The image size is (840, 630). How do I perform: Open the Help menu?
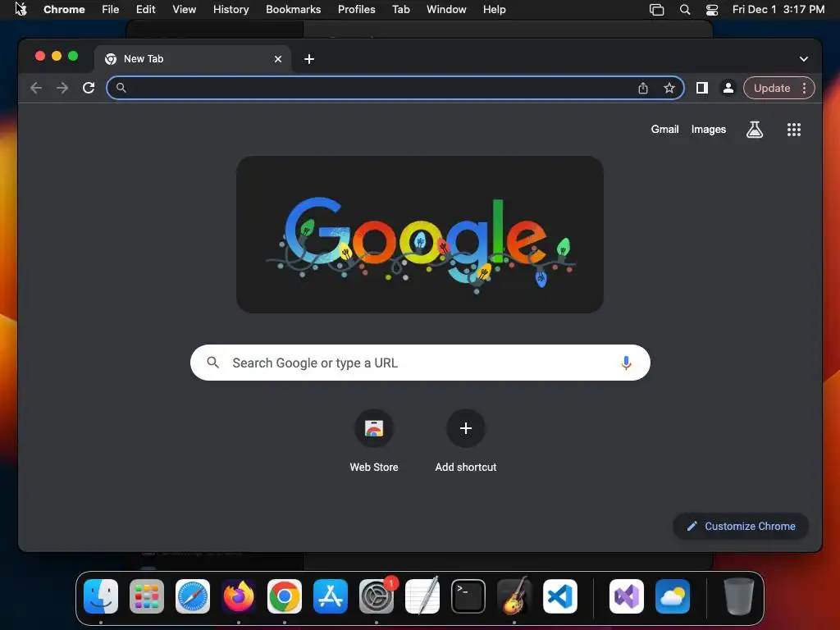pos(494,10)
